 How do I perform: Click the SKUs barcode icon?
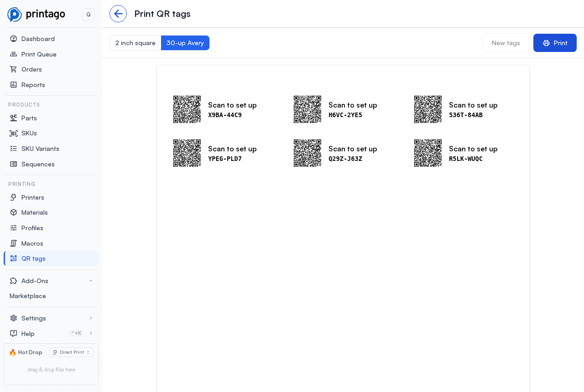click(14, 133)
